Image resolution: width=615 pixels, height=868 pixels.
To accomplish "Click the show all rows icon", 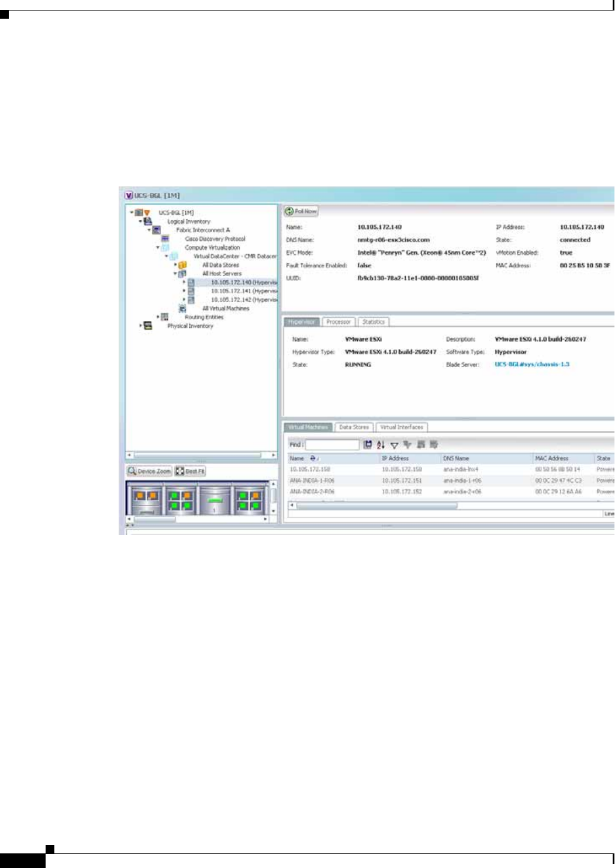I will coord(421,445).
